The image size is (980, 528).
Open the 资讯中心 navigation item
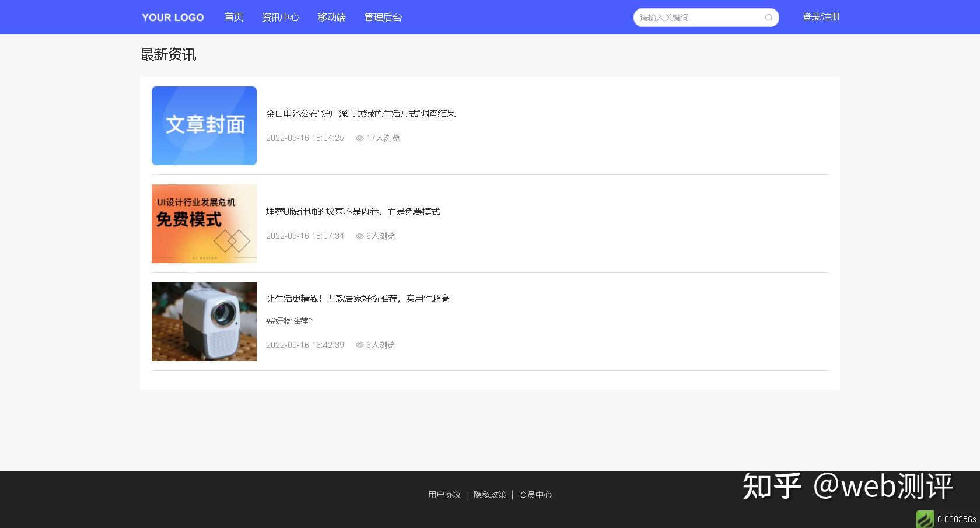click(x=281, y=18)
